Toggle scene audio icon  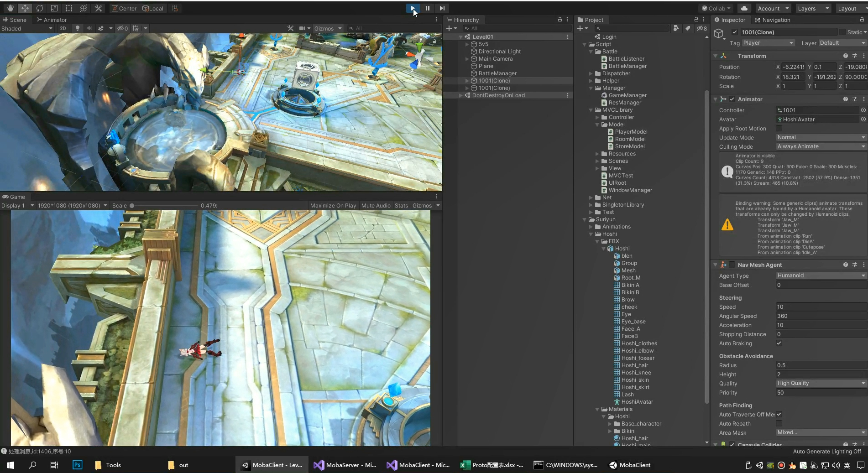(89, 28)
